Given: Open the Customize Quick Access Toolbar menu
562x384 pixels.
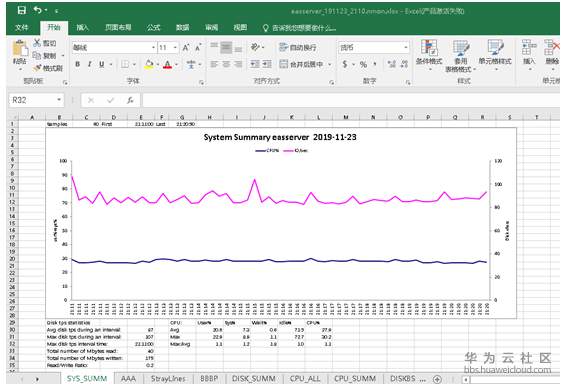Looking at the screenshot, I should [56, 11].
